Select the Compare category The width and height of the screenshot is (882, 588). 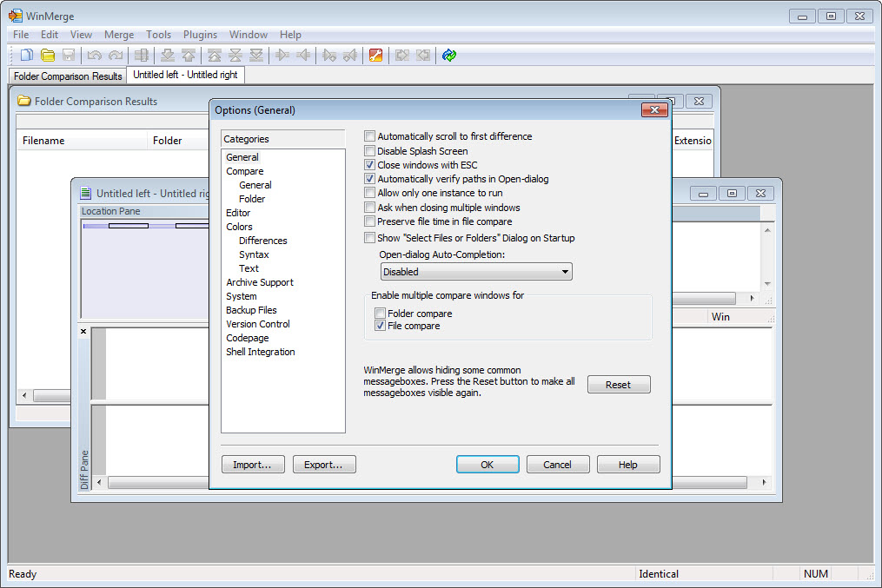coord(245,171)
